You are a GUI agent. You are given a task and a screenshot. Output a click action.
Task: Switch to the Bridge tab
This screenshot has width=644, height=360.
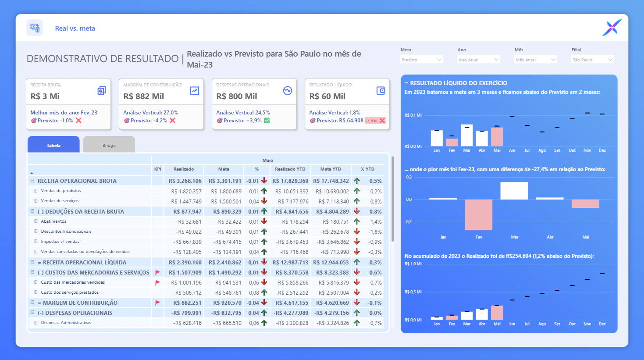tap(109, 145)
